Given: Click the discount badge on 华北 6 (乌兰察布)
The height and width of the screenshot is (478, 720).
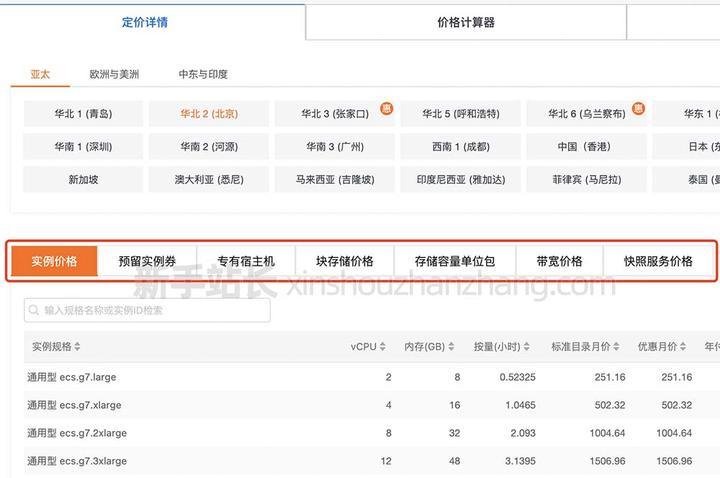Looking at the screenshot, I should click(638, 108).
